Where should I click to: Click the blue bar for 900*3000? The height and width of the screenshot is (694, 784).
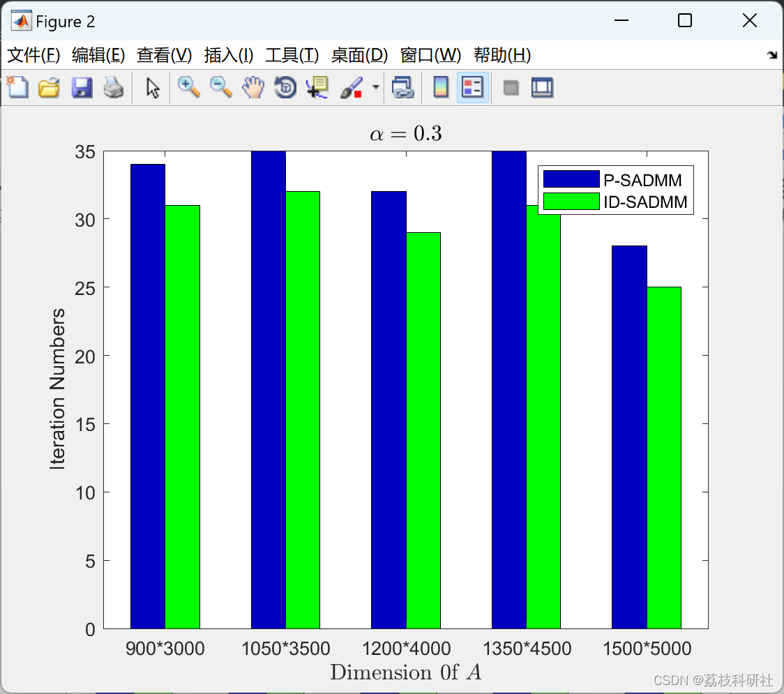(x=148, y=396)
